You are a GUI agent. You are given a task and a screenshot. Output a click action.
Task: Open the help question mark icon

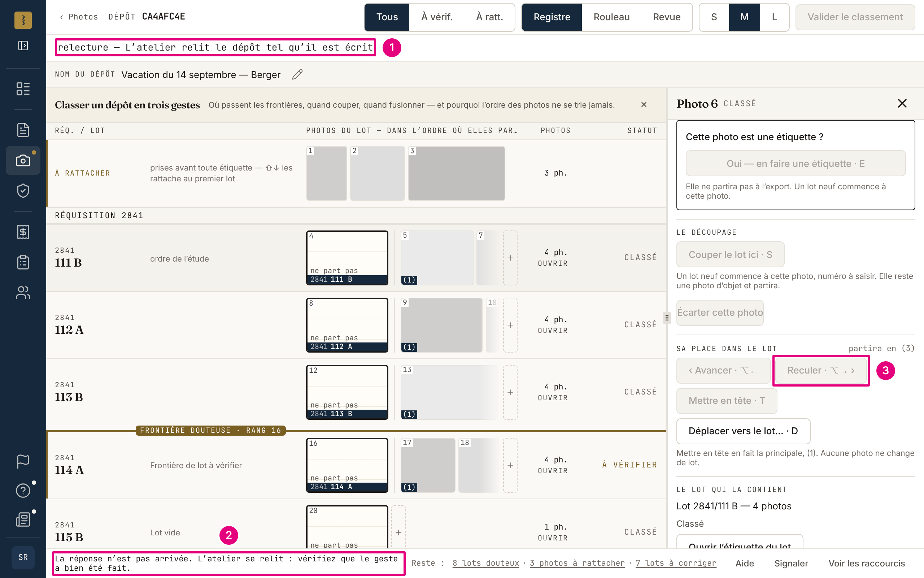[x=23, y=490]
